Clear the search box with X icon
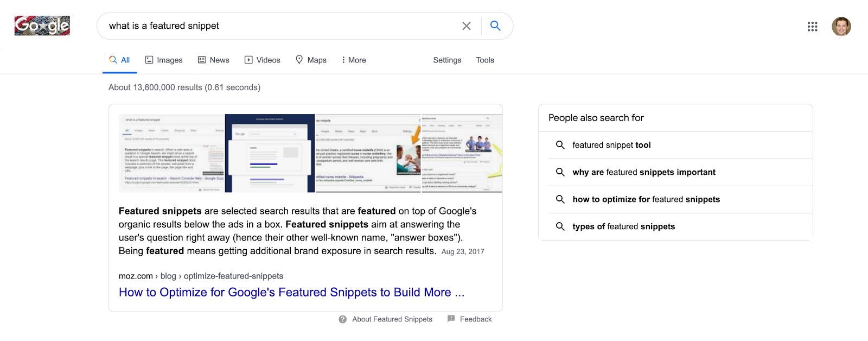 tap(467, 26)
